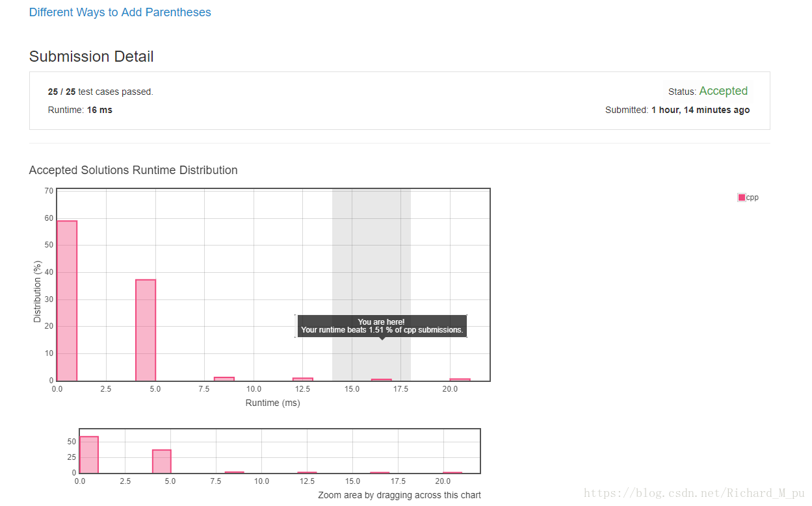
Task: Click the cpp legend label
Action: [752, 197]
